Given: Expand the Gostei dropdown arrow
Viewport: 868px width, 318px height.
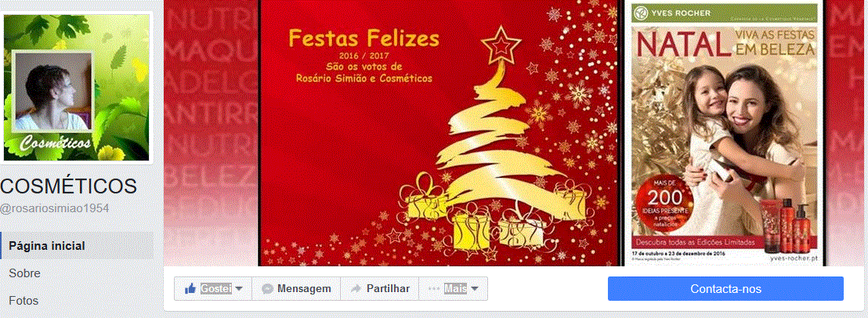Looking at the screenshot, I should click(239, 289).
